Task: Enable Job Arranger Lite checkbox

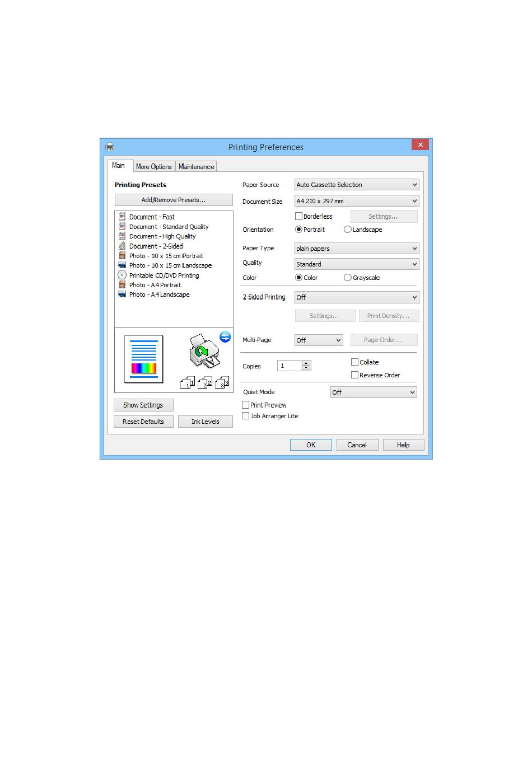Action: point(245,416)
